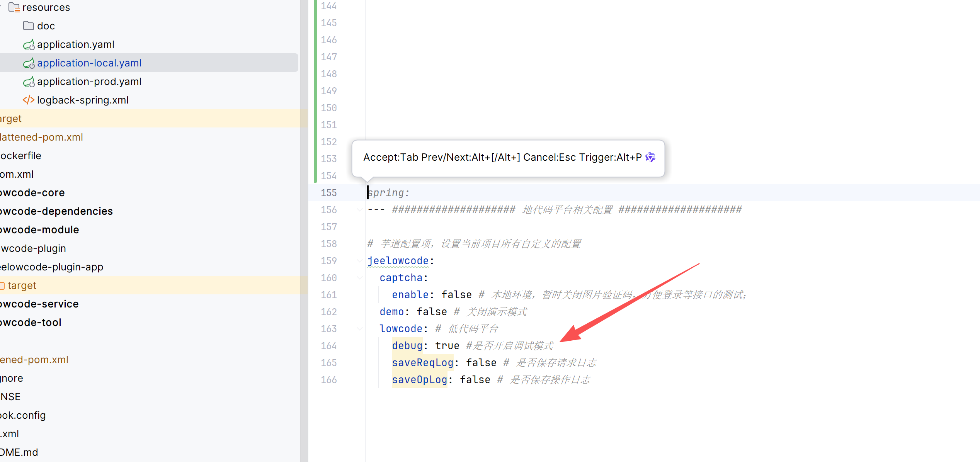Click line number 162 in the gutter
Screen dimensions: 980x462
pos(328,312)
